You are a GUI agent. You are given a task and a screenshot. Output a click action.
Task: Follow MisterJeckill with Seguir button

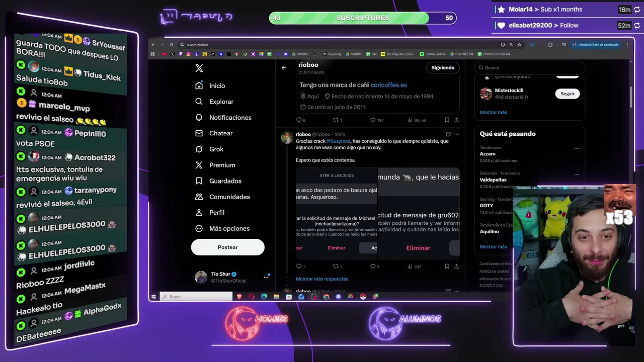tap(568, 94)
